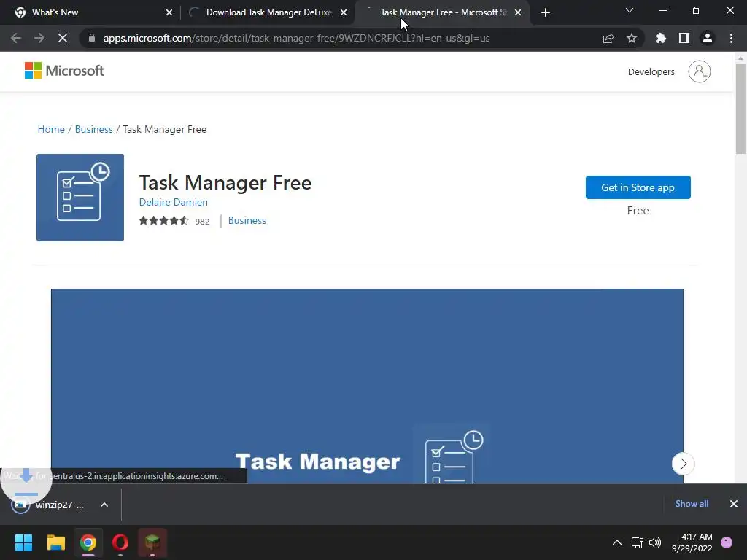Show hidden system tray icons

pyautogui.click(x=617, y=542)
